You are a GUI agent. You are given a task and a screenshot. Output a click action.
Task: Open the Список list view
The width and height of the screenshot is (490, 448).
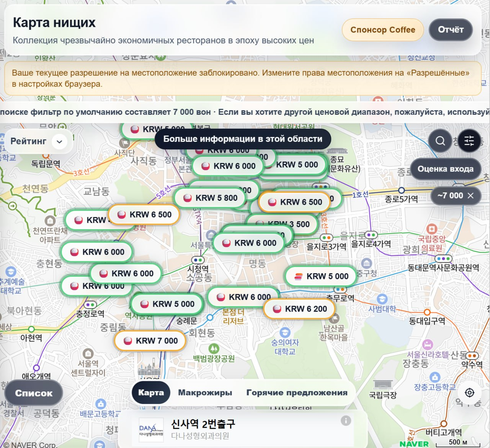[34, 393]
